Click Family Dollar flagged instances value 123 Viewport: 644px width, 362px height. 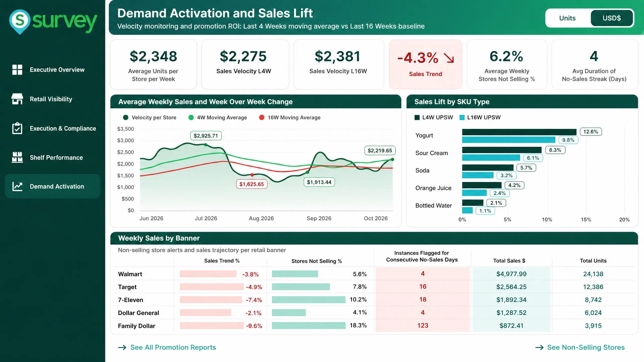[423, 326]
